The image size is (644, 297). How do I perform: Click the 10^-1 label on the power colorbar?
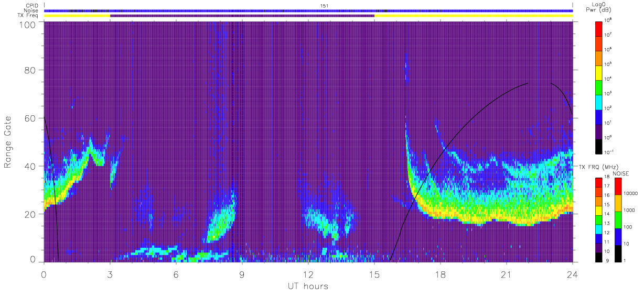[608, 152]
